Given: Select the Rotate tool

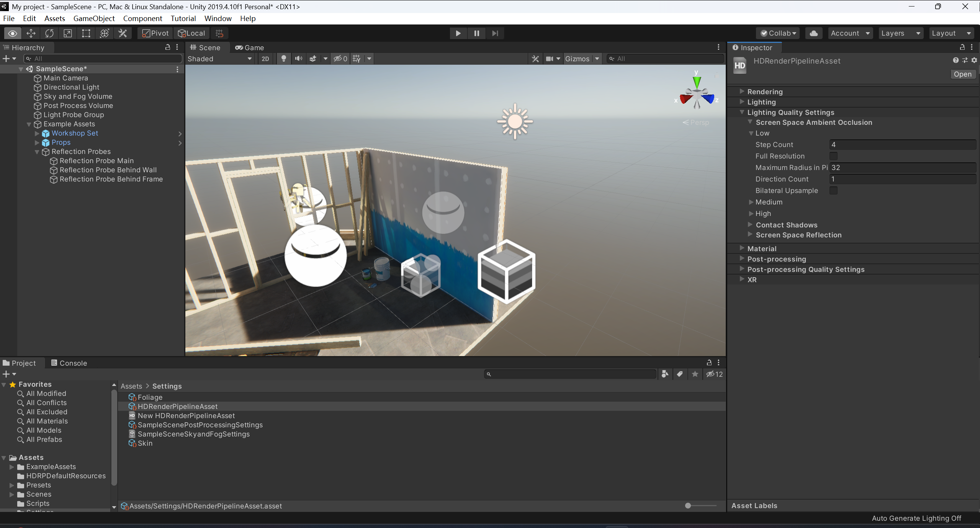Looking at the screenshot, I should pyautogui.click(x=49, y=33).
